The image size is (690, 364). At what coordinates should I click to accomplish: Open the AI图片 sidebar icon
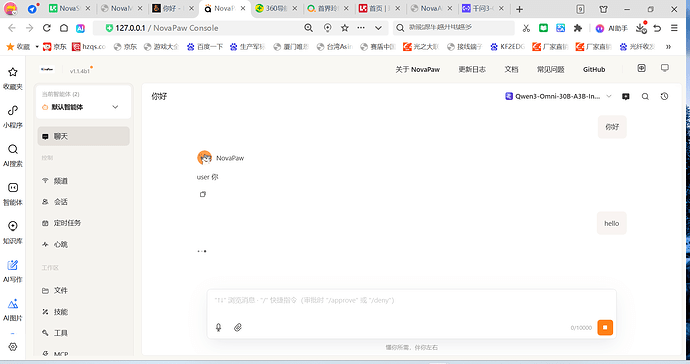click(x=13, y=304)
